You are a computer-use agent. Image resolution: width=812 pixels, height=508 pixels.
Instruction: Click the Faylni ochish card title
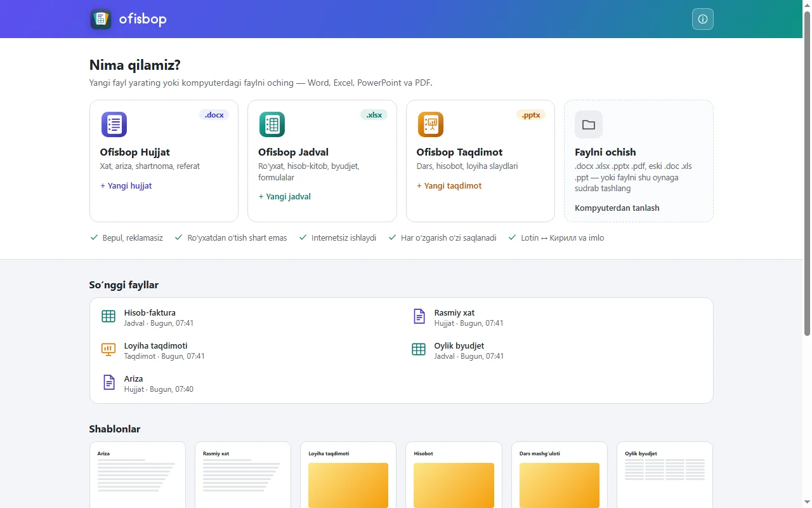[605, 152]
